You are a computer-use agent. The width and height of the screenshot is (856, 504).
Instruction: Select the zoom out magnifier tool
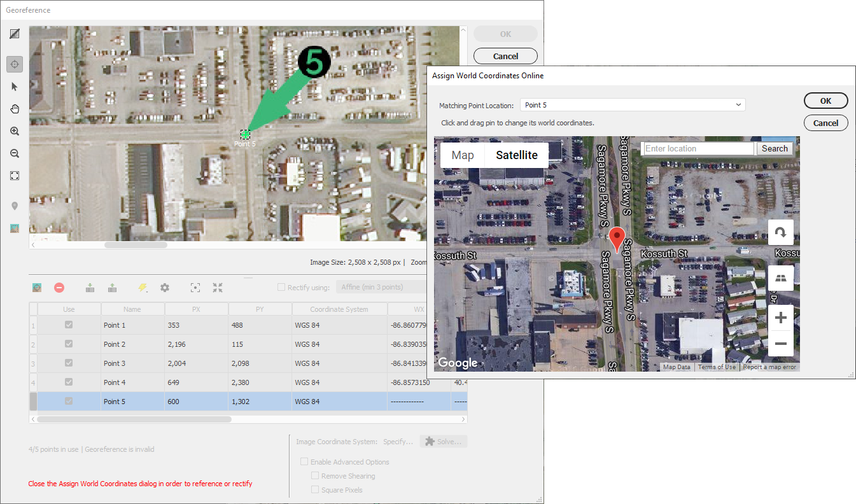pos(15,153)
